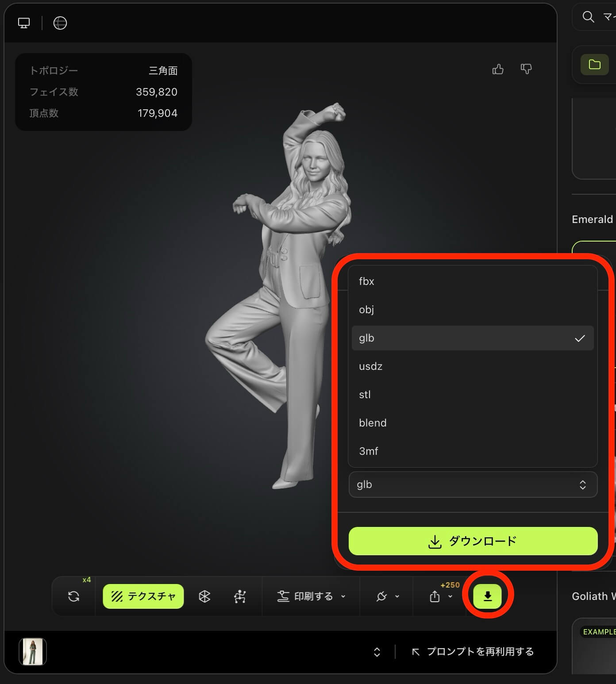Image resolution: width=616 pixels, height=684 pixels.
Task: Open the remesh icon tool
Action: click(204, 596)
